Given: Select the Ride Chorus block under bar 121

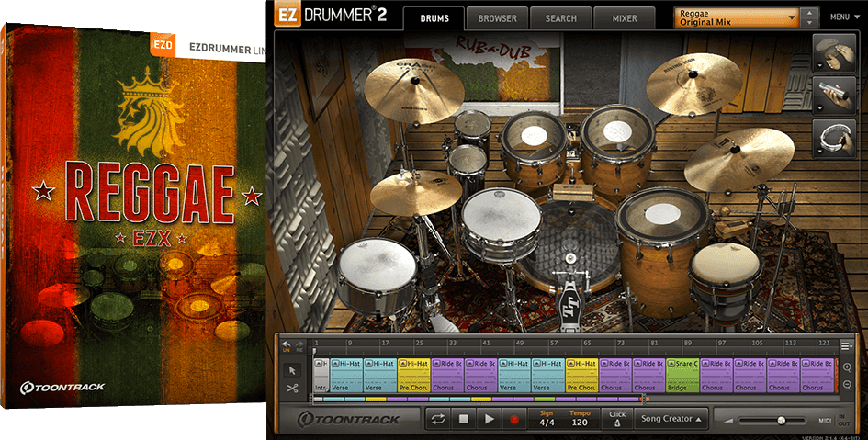Looking at the screenshot, I should [x=817, y=376].
